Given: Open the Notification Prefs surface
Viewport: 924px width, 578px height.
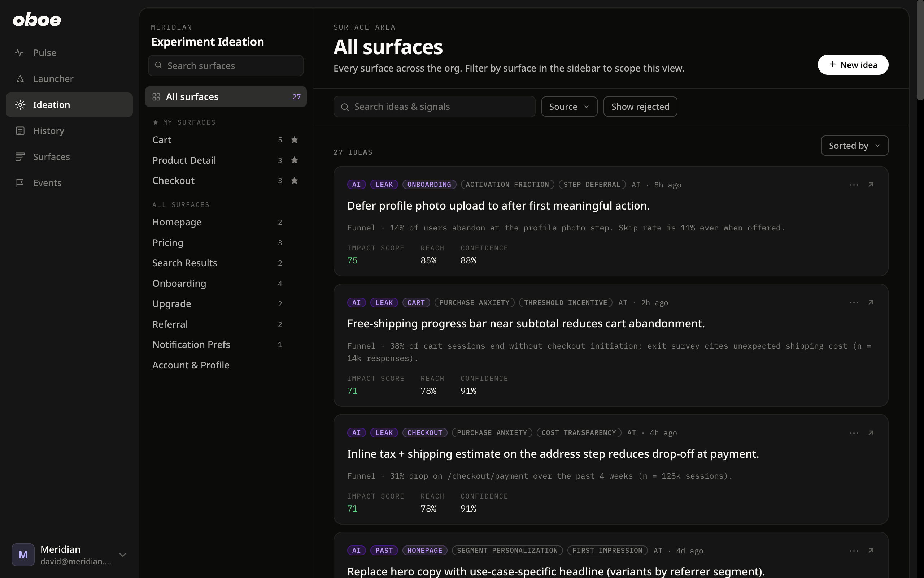Looking at the screenshot, I should click(x=226, y=345).
